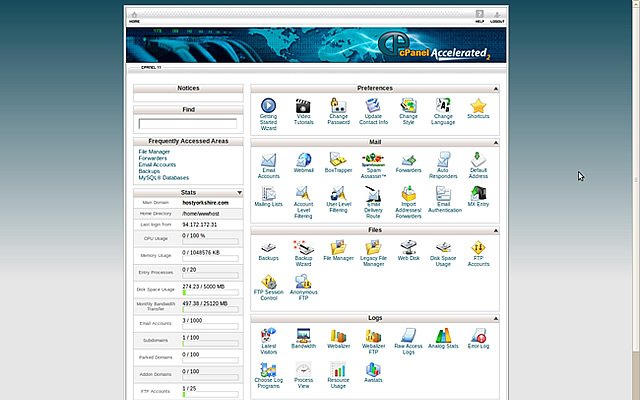Image resolution: width=640 pixels, height=400 pixels.
Task: Open the Forwarders icon in Mail section
Action: tap(408, 163)
